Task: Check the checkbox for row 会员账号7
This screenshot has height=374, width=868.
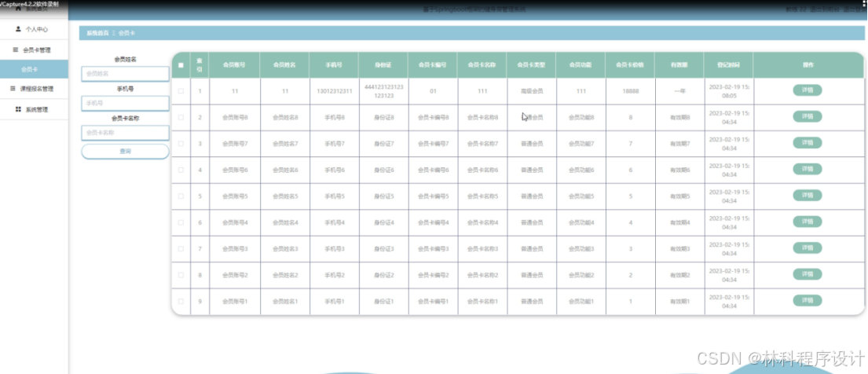Action: (181, 144)
